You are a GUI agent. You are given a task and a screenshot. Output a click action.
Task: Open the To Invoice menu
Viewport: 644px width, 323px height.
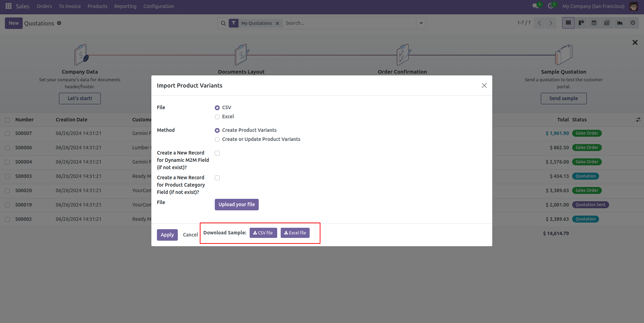pos(69,6)
